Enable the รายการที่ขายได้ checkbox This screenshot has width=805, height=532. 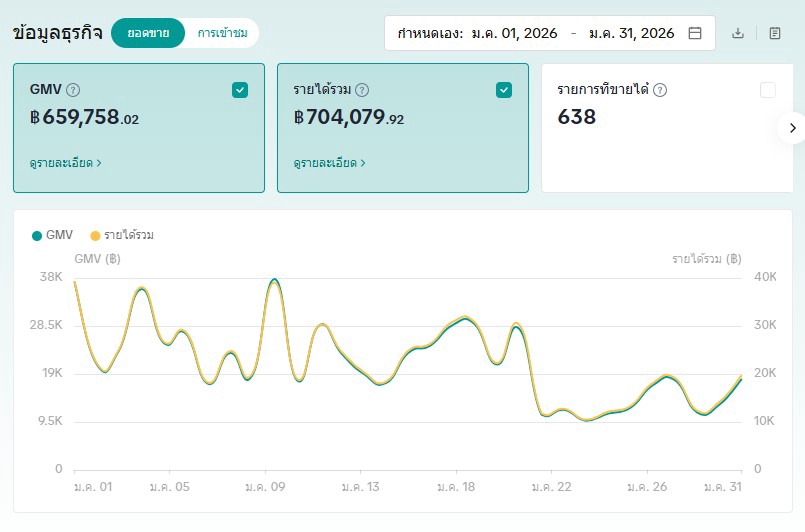[x=768, y=90]
